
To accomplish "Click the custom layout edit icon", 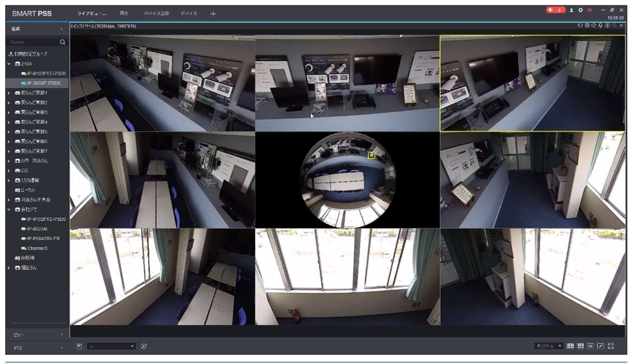I will click(x=600, y=346).
